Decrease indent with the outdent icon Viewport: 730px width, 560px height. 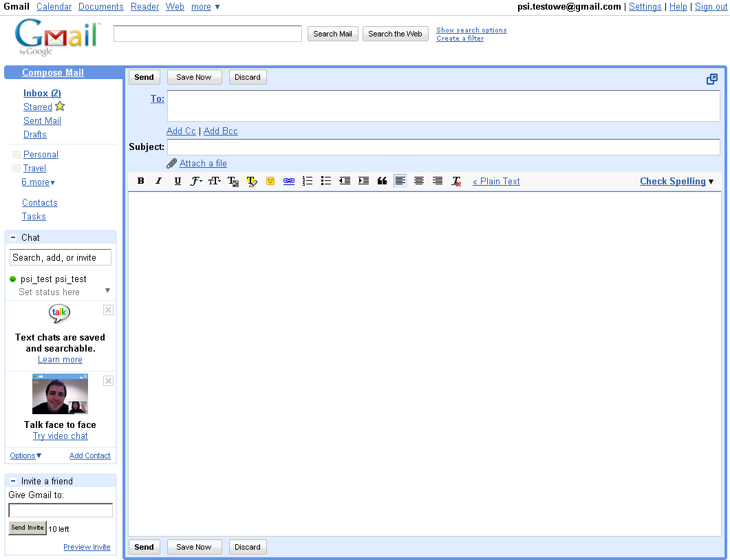click(x=345, y=181)
